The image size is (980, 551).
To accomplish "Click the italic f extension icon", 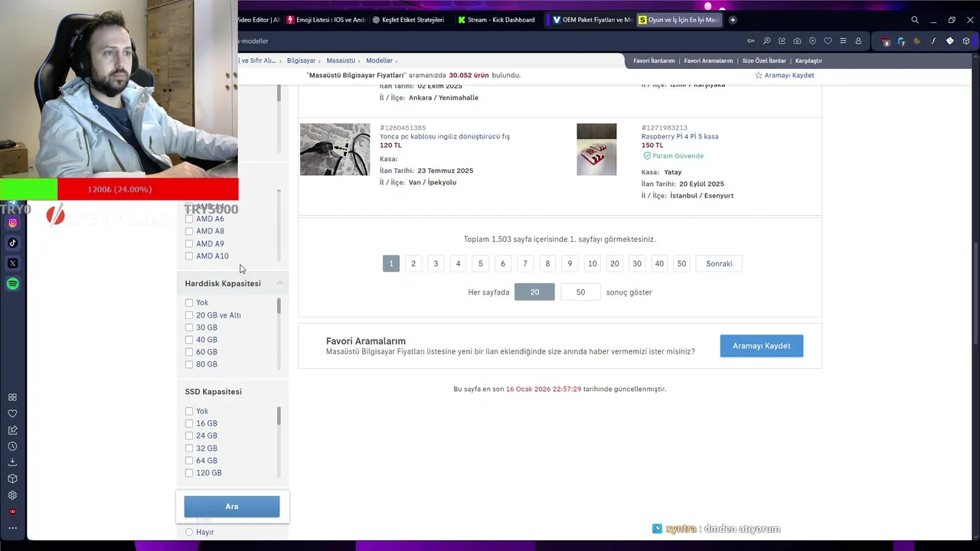I will [934, 41].
